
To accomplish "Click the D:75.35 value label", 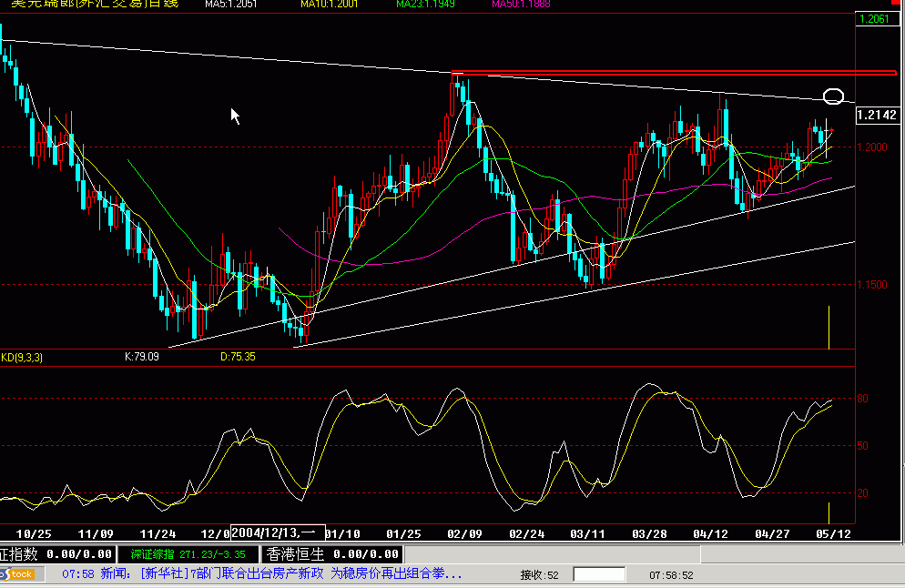I will click(x=238, y=357).
